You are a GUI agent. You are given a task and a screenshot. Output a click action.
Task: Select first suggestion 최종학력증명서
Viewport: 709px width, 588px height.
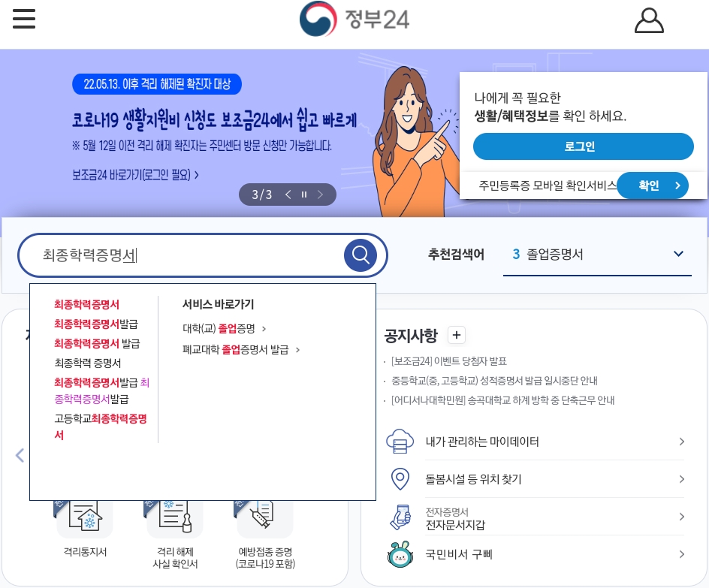(x=87, y=304)
